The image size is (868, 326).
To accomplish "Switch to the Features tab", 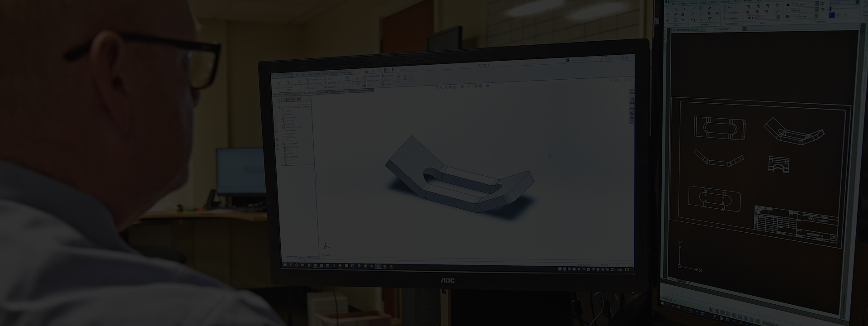I will 277,94.
